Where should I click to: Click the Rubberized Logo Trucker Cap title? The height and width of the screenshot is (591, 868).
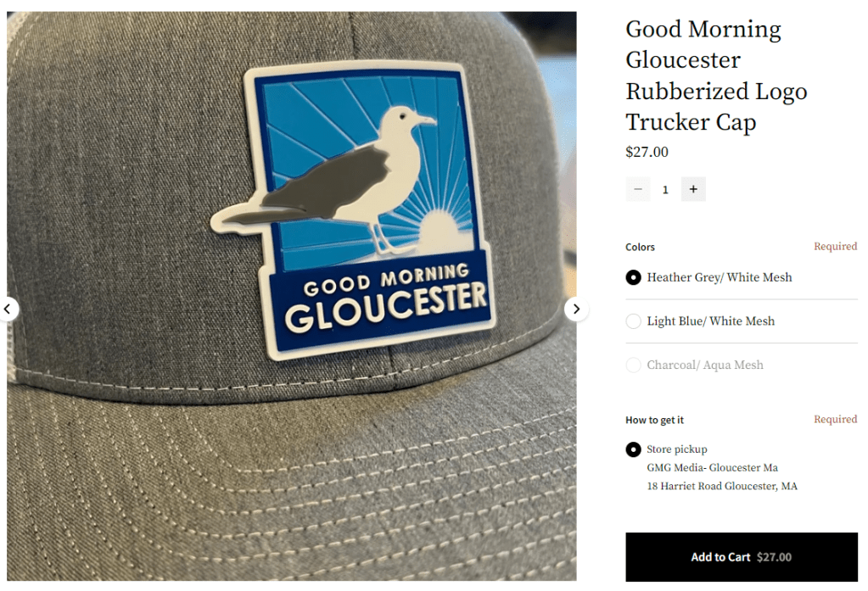(716, 75)
